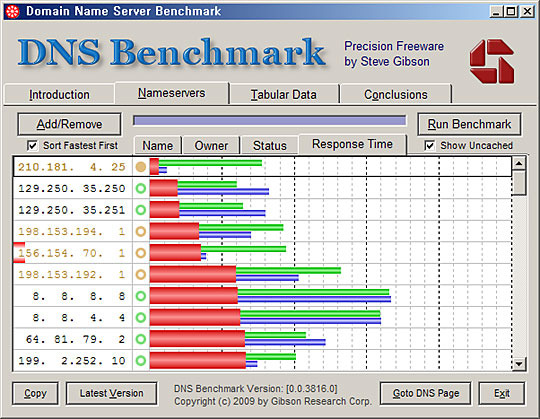This screenshot has height=419, width=540.
Task: Select the 129.250.35.251 nameserver row
Action: pyautogui.click(x=262, y=210)
